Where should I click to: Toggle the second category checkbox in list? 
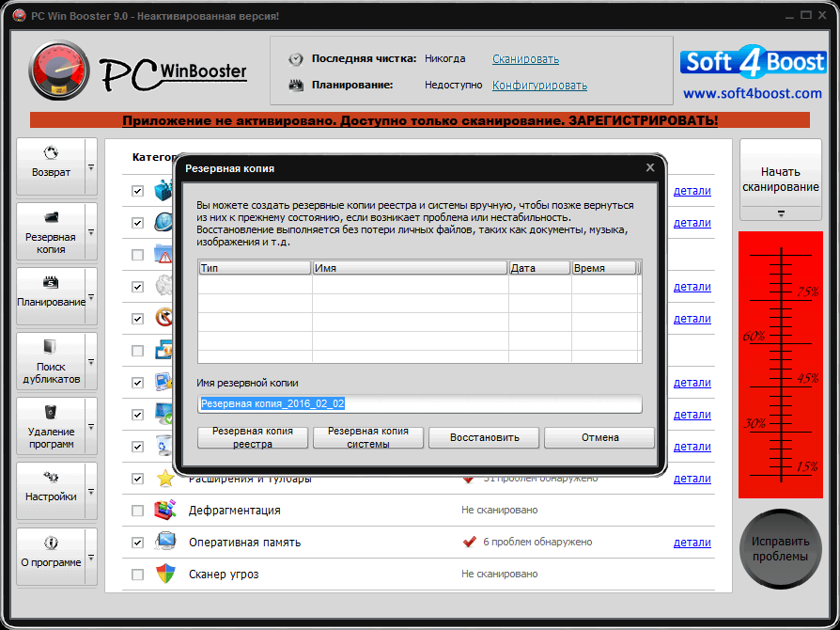coord(138,223)
